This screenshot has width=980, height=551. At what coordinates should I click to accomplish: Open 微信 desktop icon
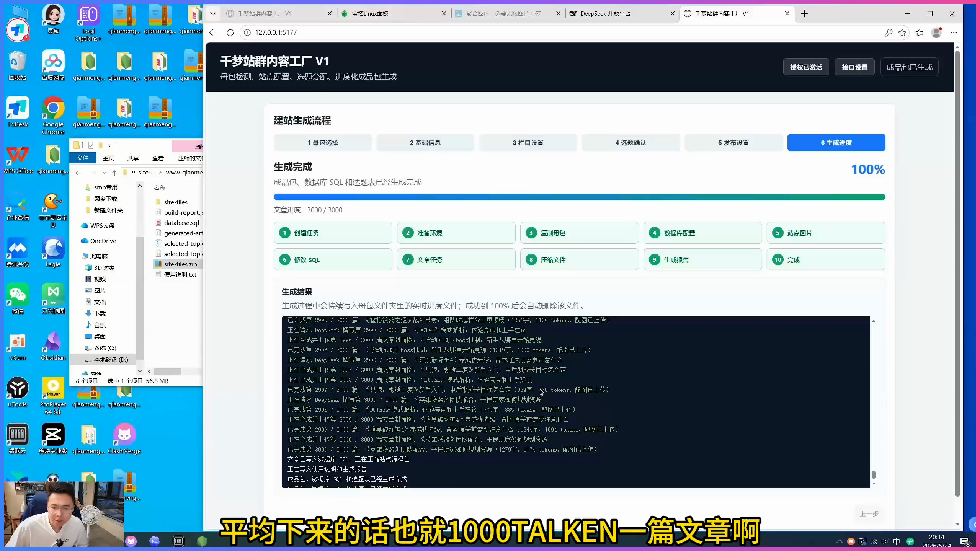pyautogui.click(x=17, y=299)
